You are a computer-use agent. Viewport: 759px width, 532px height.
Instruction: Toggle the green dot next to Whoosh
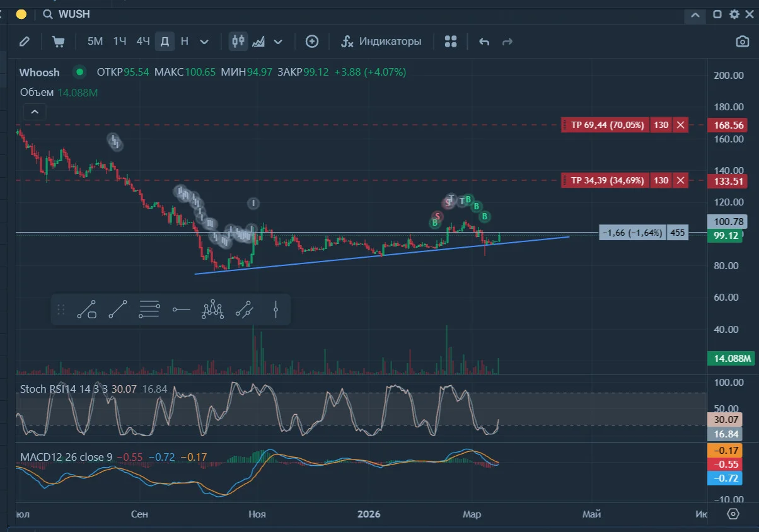pyautogui.click(x=79, y=72)
